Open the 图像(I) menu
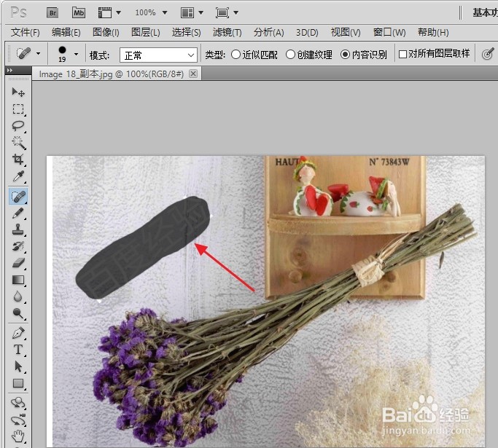This screenshot has width=498, height=448. pyautogui.click(x=106, y=32)
